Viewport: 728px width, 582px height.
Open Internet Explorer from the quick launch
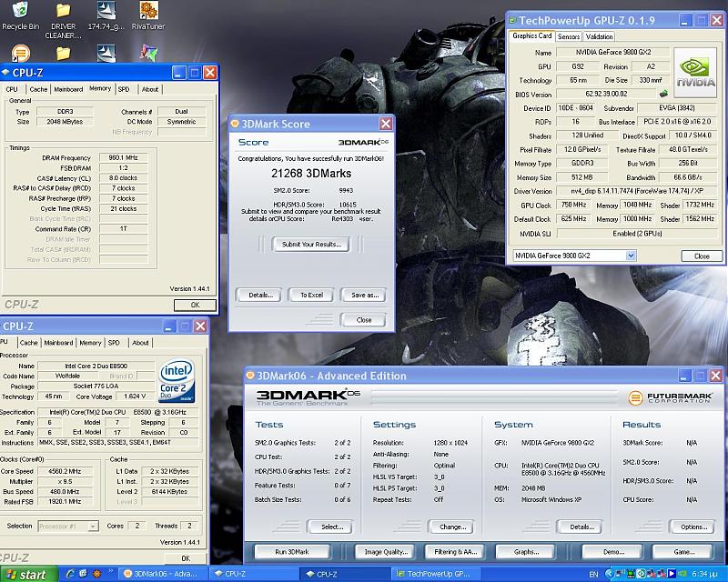[x=71, y=574]
